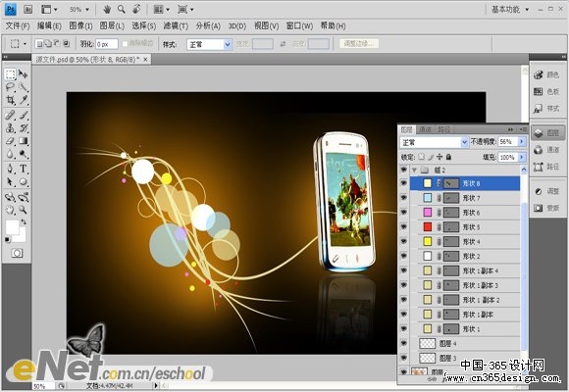569x392 pixels.
Task: Toggle visibility of 组 2 group
Action: click(x=403, y=170)
